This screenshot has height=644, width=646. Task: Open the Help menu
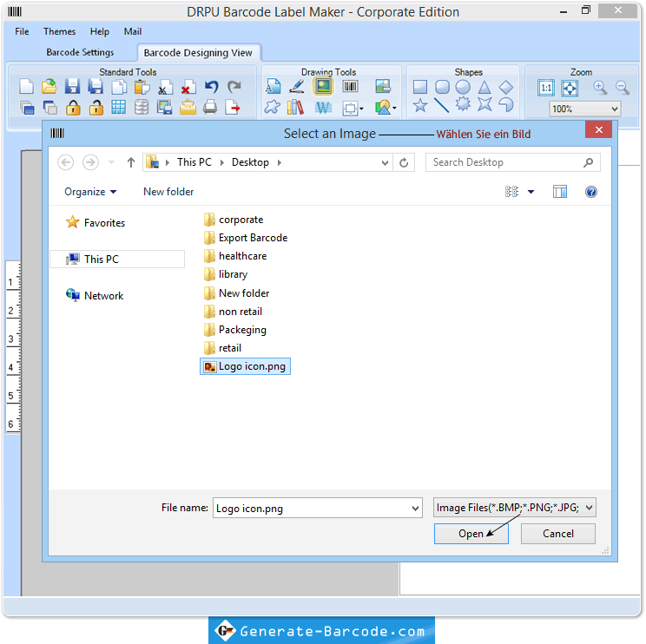pos(100,32)
